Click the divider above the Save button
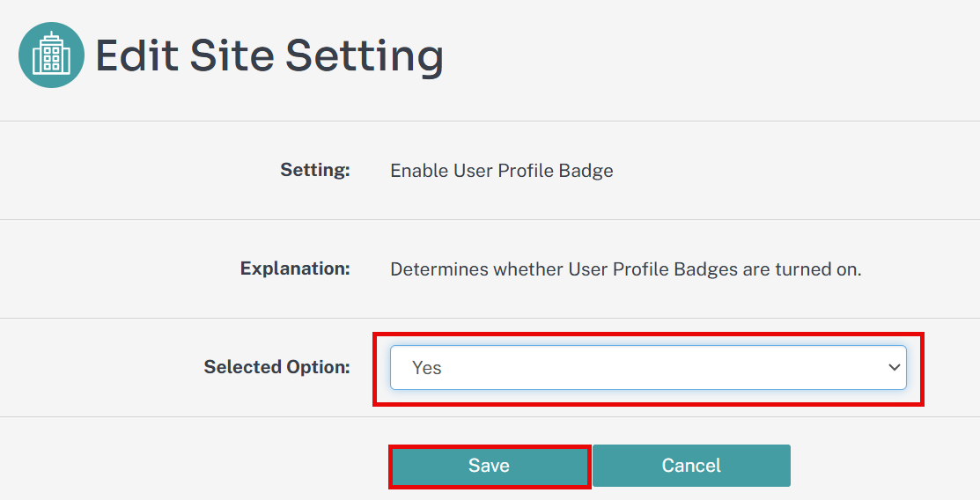The width and height of the screenshot is (980, 500). tap(490, 416)
